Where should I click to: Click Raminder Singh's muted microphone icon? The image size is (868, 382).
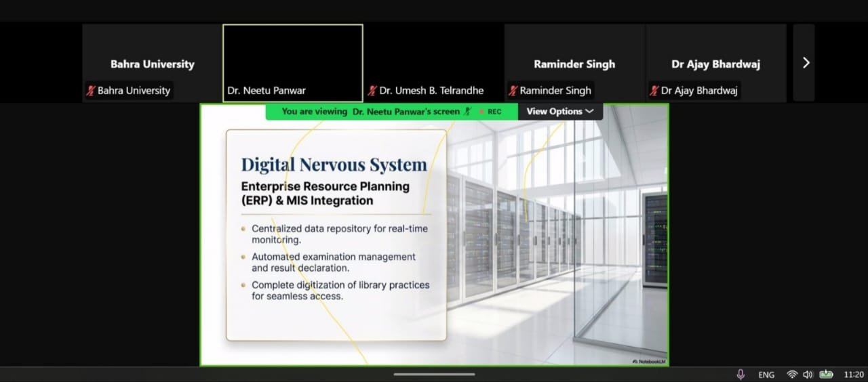tap(513, 91)
